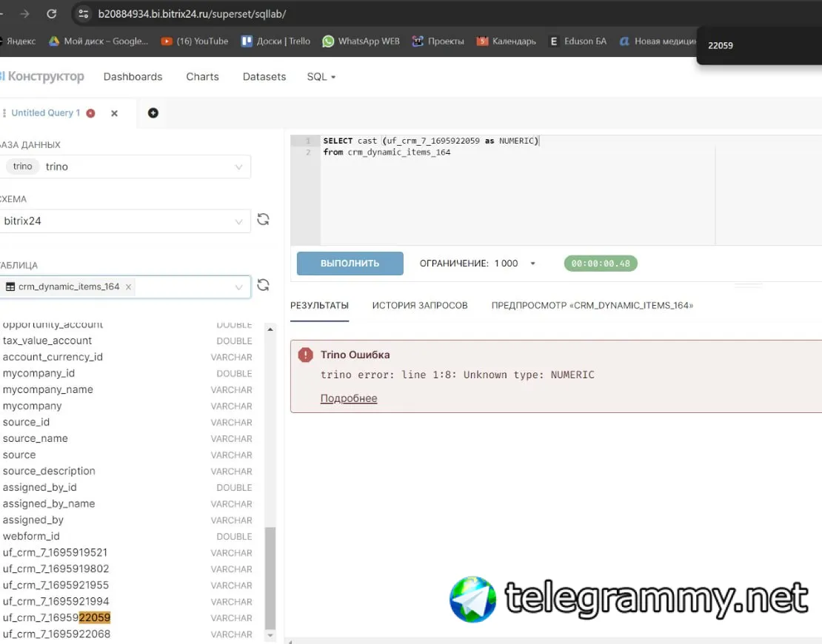
Task: Open the YouTube bookmark
Action: tap(195, 41)
